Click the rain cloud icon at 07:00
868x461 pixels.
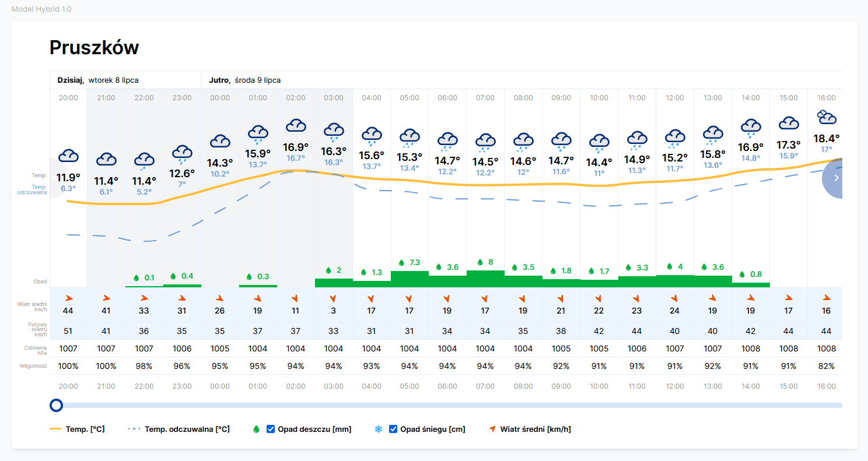tap(485, 141)
